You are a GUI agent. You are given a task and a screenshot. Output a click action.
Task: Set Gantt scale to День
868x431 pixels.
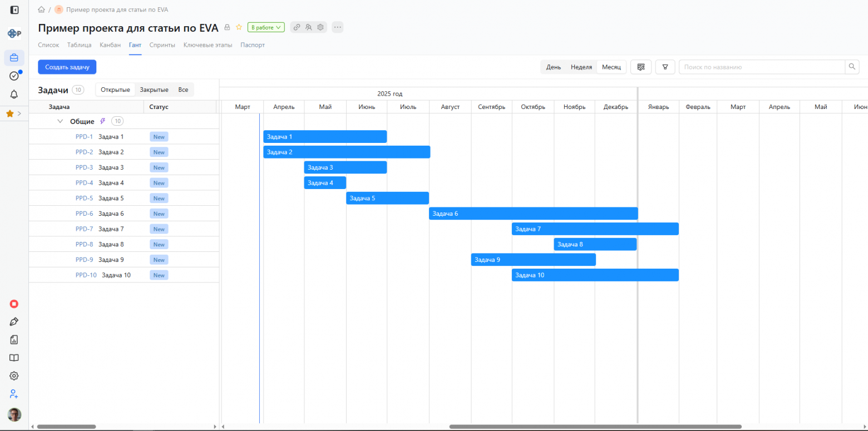(554, 67)
